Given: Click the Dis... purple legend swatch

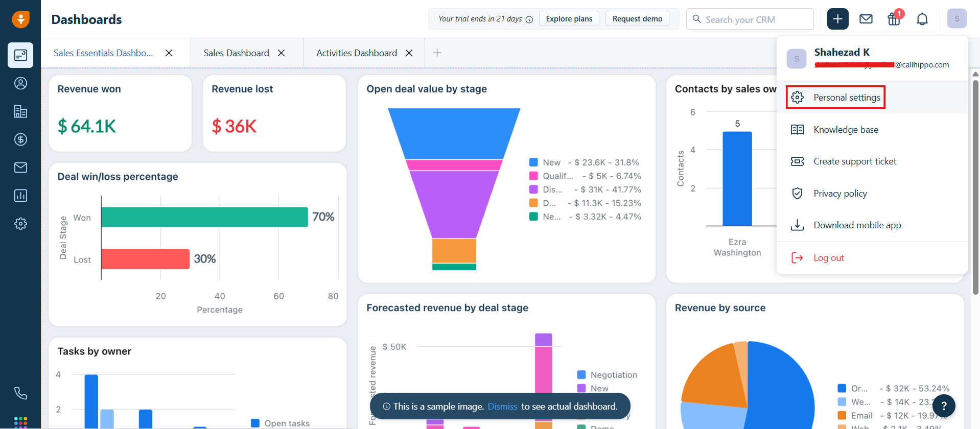Looking at the screenshot, I should (x=533, y=189).
